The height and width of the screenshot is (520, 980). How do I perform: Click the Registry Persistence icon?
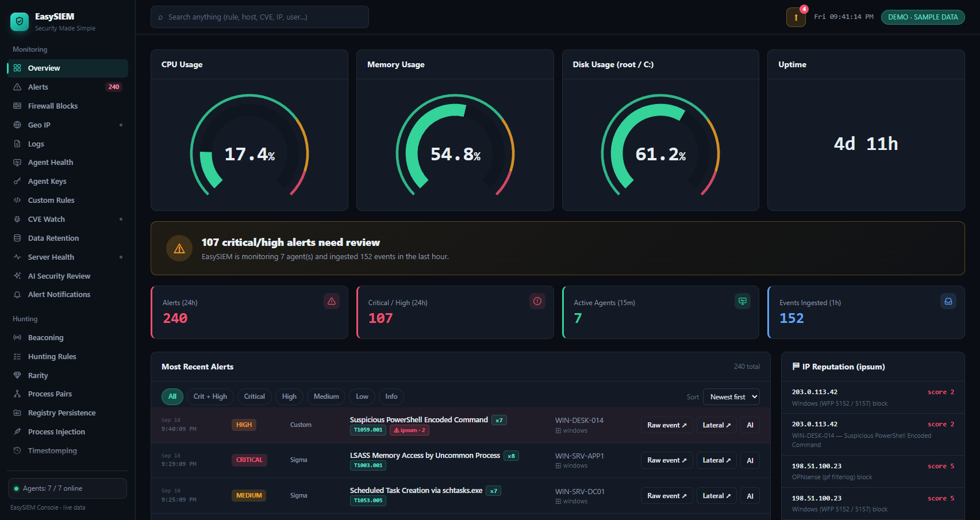17,413
